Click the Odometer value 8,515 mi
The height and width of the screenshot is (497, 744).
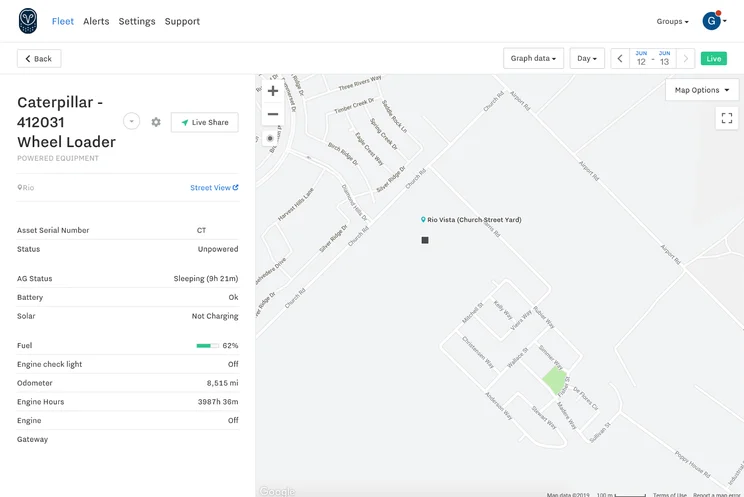click(x=223, y=383)
